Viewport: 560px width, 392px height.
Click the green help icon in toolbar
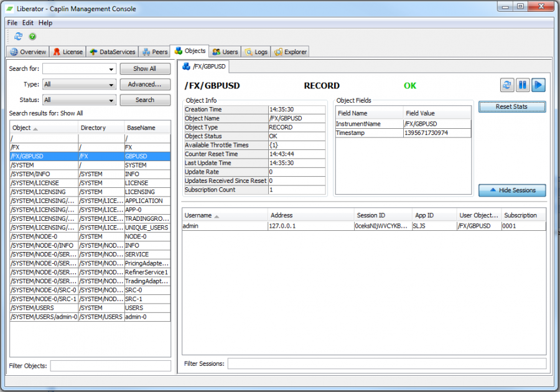(32, 37)
